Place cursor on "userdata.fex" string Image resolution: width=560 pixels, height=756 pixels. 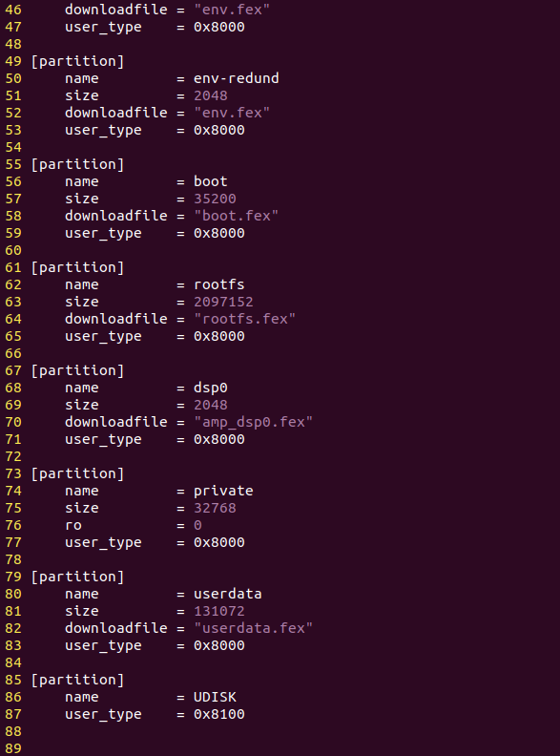(253, 628)
